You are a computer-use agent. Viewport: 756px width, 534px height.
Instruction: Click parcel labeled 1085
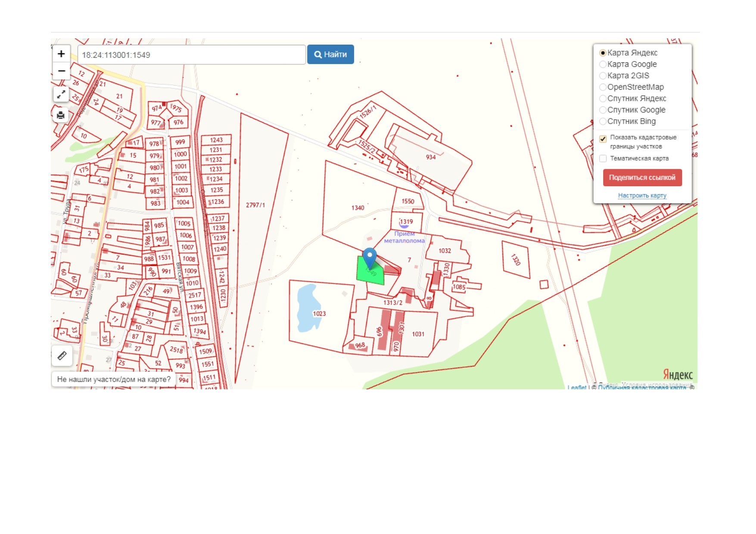(459, 287)
